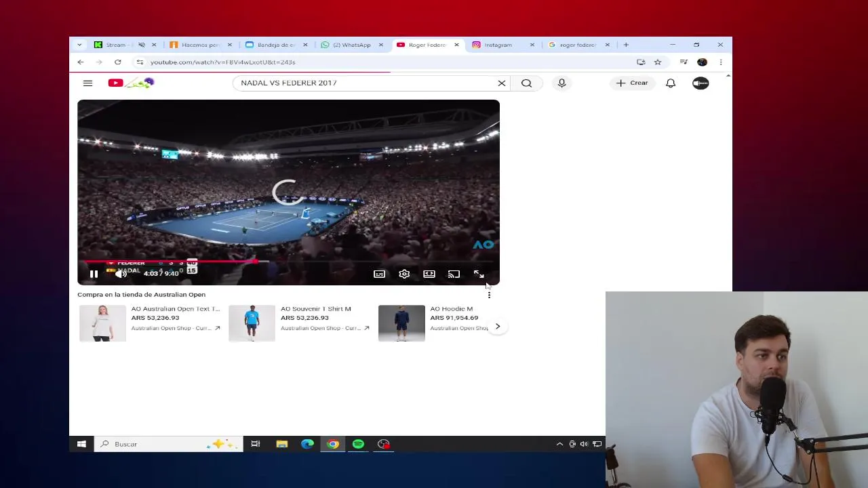Open the AO Hoodie M thumbnail

(401, 323)
